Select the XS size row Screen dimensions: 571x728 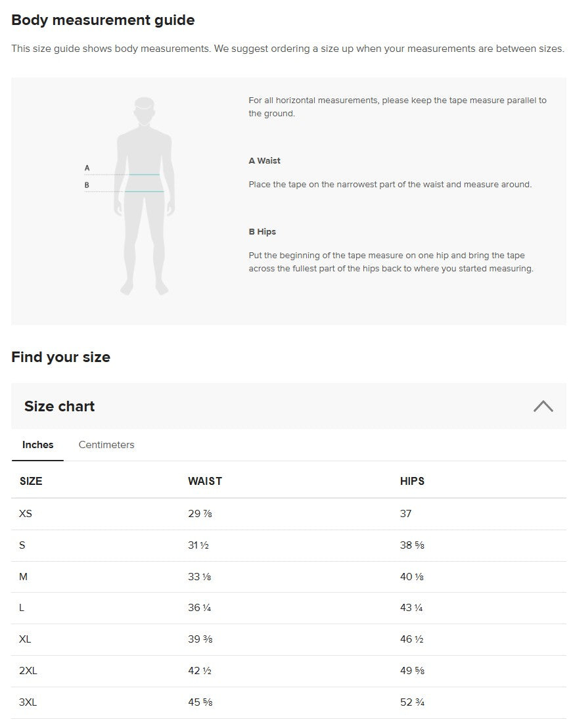pos(288,514)
